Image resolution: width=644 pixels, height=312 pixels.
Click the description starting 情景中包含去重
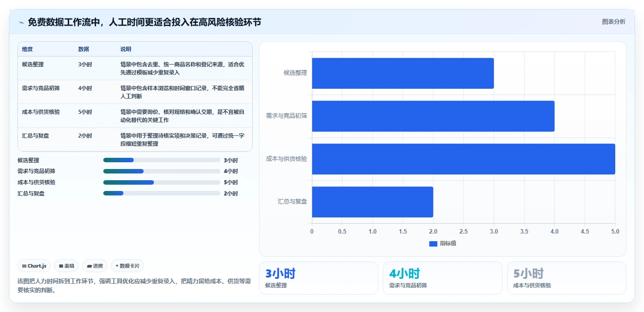point(183,68)
